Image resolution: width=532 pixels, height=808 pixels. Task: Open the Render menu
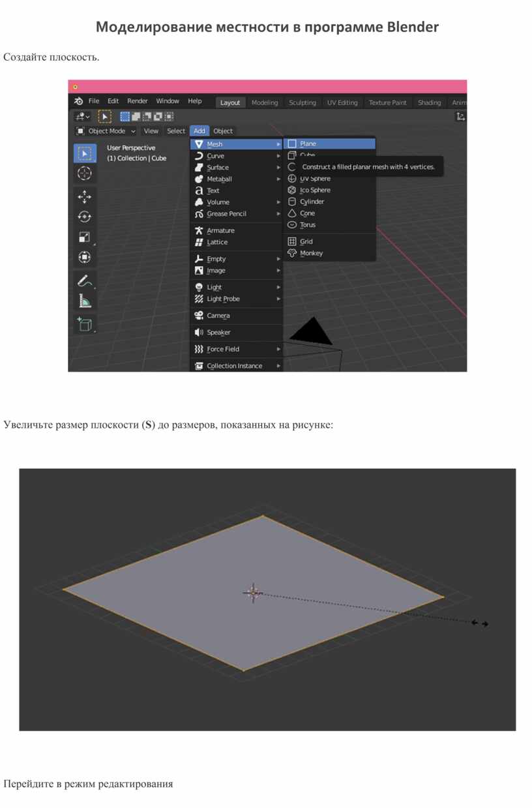[x=138, y=101]
